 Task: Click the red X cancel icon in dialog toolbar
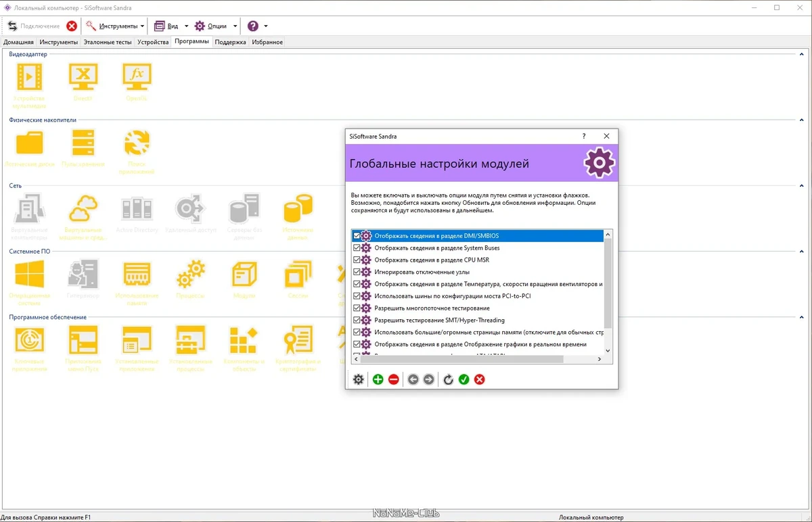[480, 379]
